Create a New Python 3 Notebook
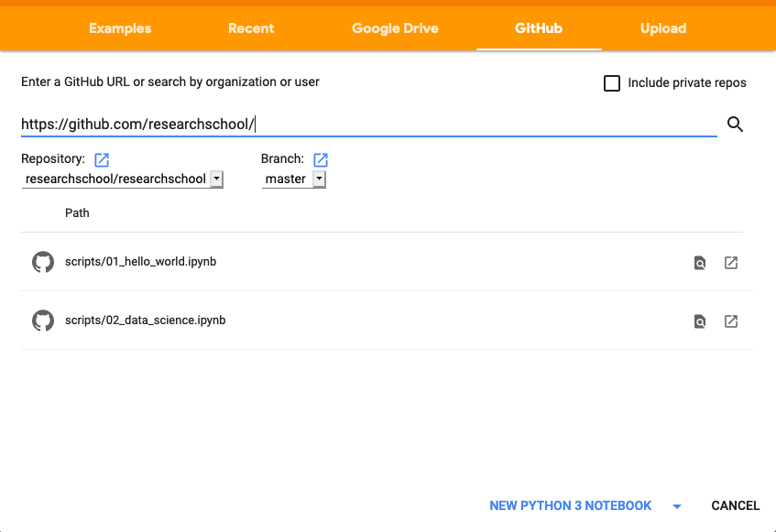 (x=570, y=505)
